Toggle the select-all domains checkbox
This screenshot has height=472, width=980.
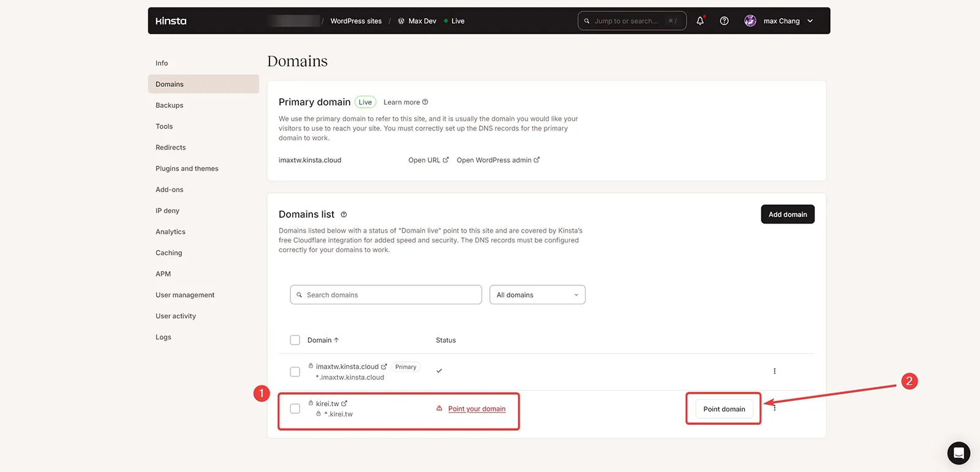(295, 340)
